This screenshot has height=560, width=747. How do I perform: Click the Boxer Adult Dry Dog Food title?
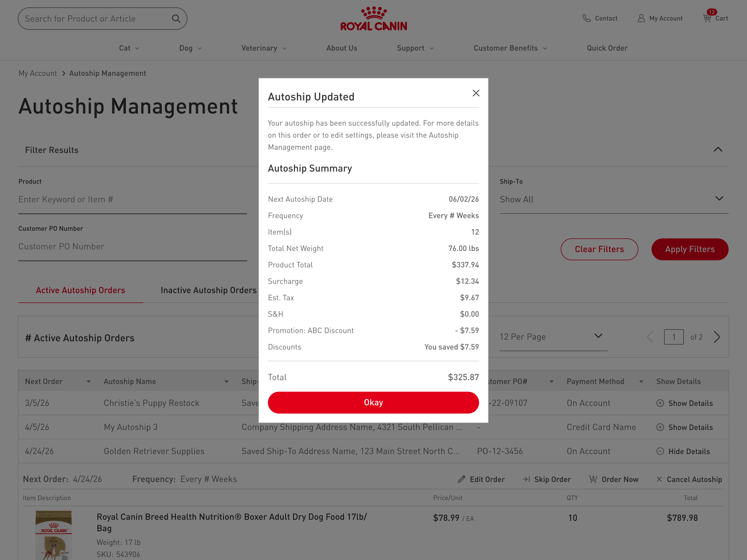point(232,522)
